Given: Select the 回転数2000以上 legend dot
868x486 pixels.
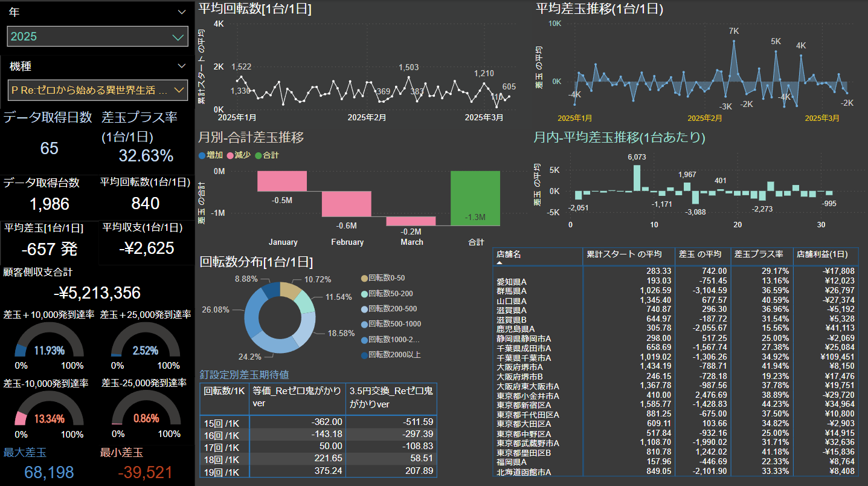Looking at the screenshot, I should [x=364, y=355].
